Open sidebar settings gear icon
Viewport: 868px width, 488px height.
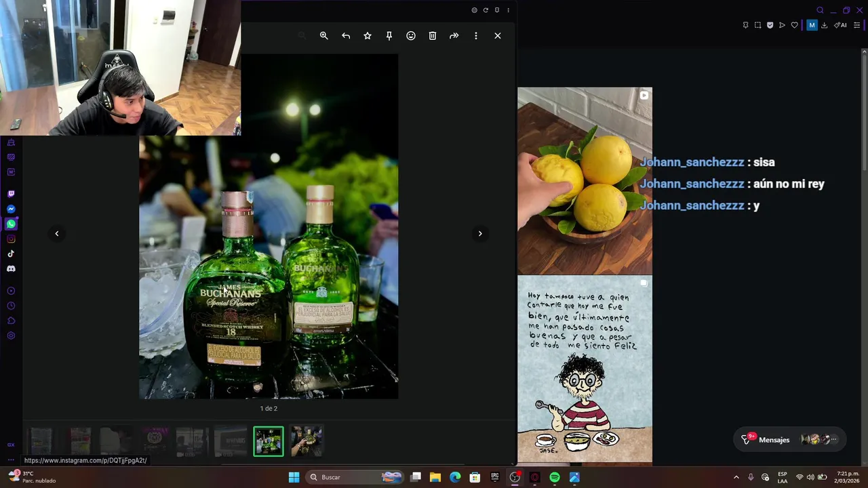pyautogui.click(x=11, y=335)
